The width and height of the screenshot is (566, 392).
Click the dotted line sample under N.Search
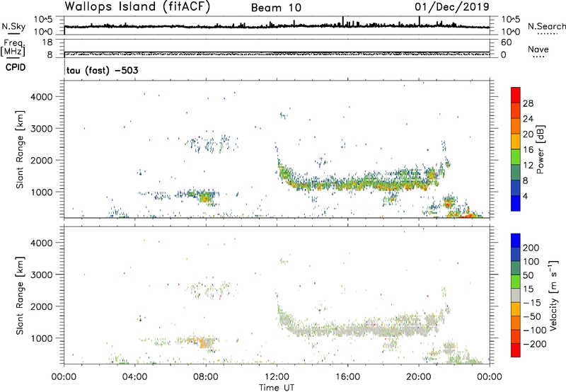click(x=547, y=34)
